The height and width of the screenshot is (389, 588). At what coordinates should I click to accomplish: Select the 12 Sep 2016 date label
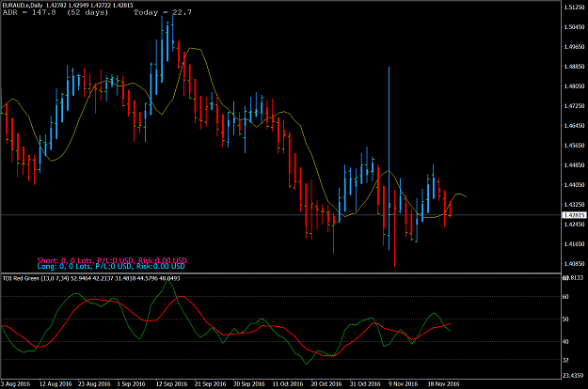pos(171,383)
